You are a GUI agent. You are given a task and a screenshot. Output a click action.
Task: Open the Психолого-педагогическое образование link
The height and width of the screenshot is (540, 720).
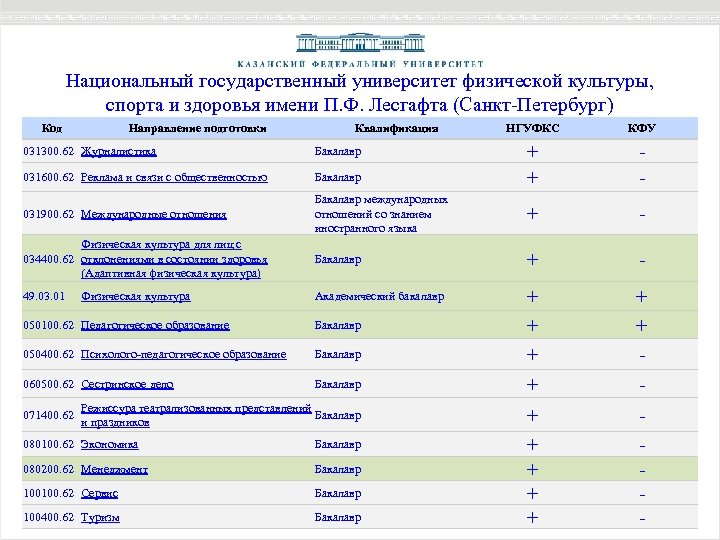click(184, 354)
